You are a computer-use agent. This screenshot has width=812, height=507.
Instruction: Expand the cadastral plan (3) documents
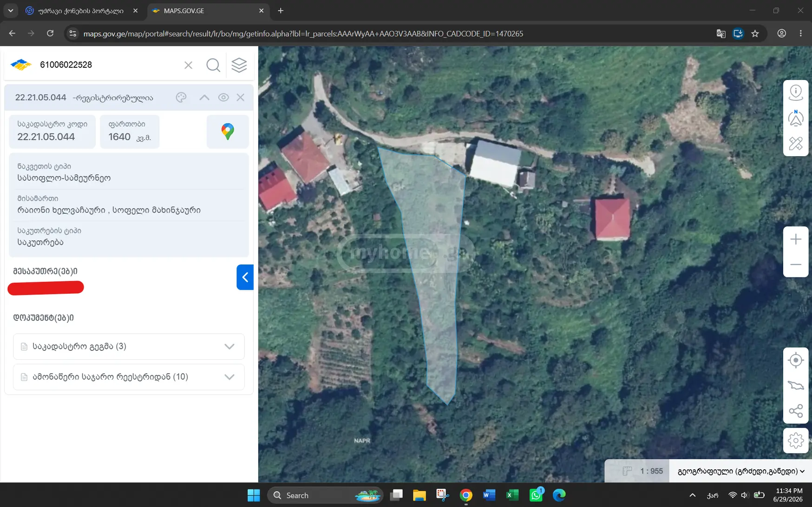(x=129, y=346)
